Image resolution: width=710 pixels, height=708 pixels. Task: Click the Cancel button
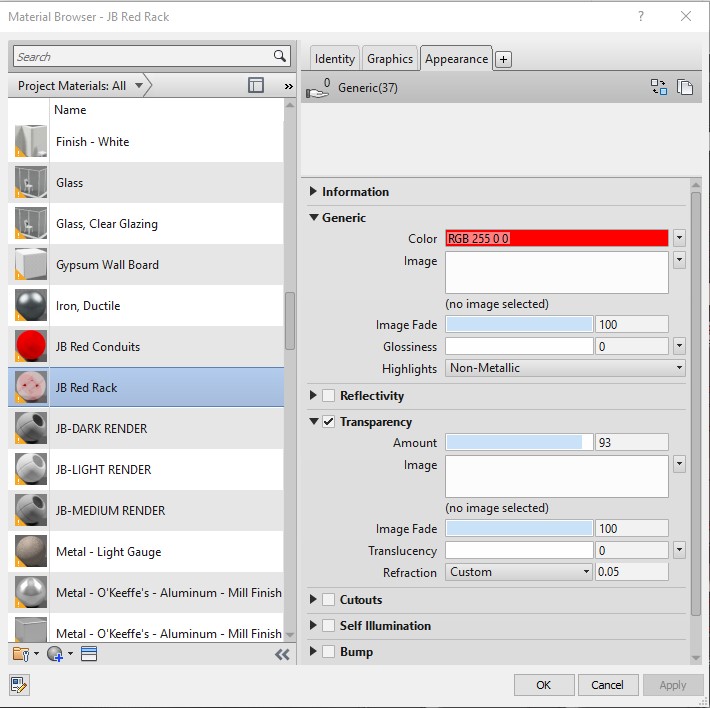click(608, 685)
